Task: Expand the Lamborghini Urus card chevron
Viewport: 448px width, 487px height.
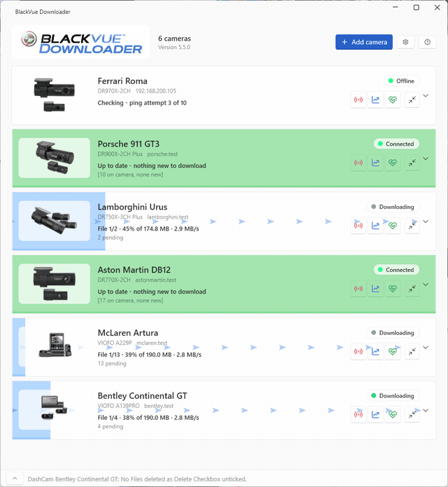Action: (x=426, y=221)
